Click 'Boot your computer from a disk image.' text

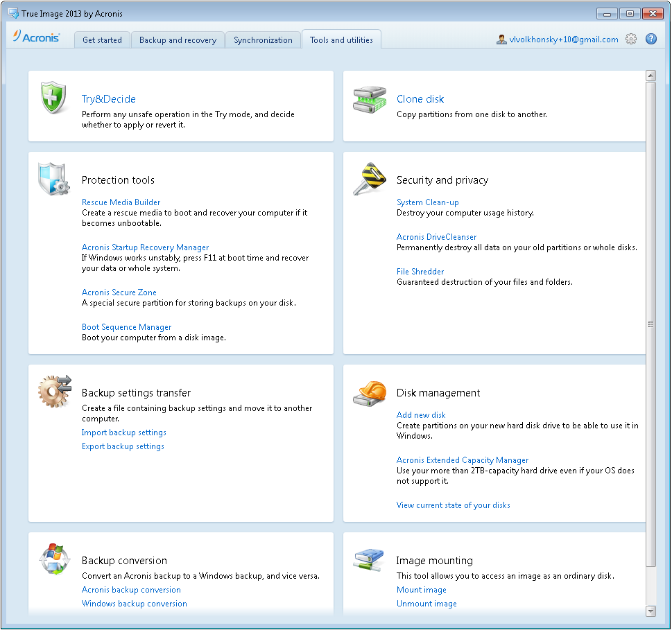pos(154,338)
